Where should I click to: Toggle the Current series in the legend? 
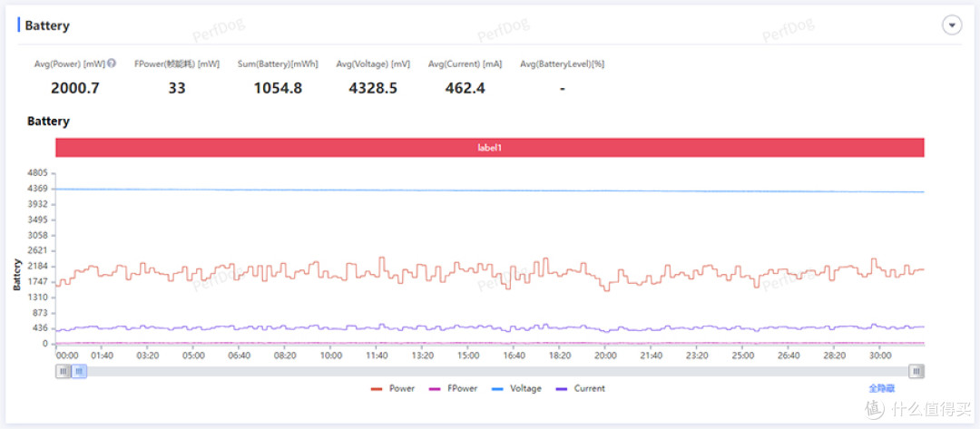pyautogui.click(x=581, y=388)
